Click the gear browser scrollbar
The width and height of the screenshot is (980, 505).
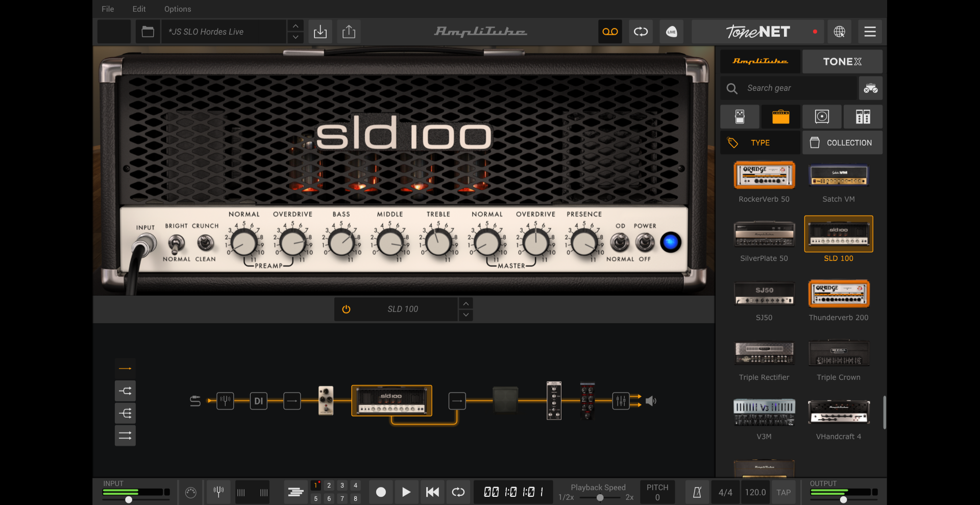coord(885,412)
